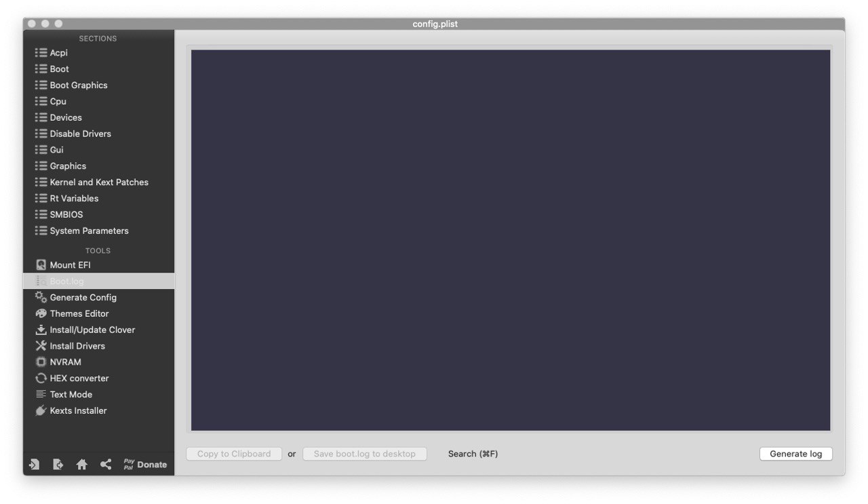Open the System Parameters section
The image size is (868, 504).
tap(98, 231)
